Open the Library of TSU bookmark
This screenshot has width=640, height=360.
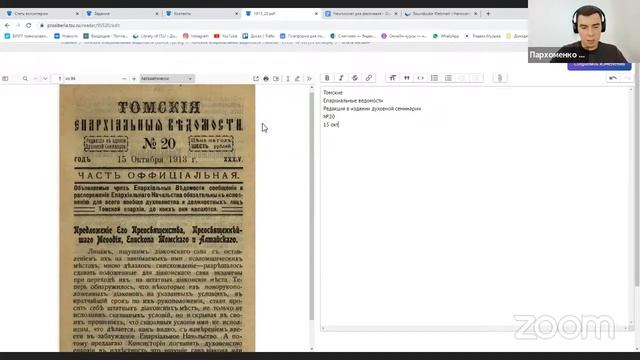pyautogui.click(x=155, y=36)
